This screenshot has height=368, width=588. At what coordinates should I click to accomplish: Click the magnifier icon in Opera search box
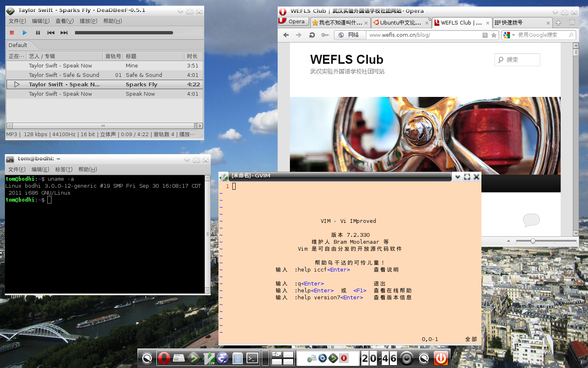tap(571, 35)
